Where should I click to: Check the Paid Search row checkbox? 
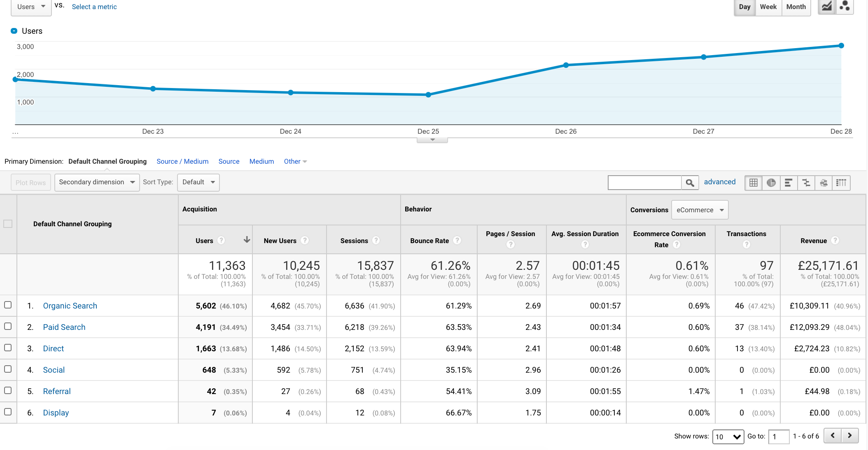[x=8, y=326]
